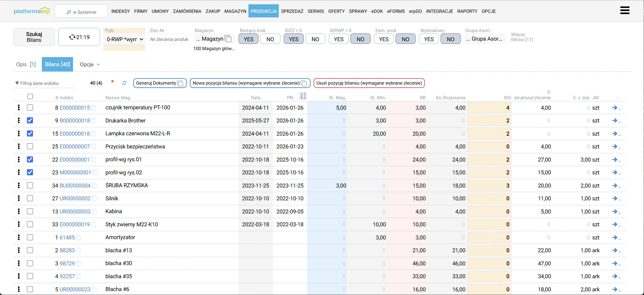This screenshot has width=644, height=295.
Task: Expand Więcej filtrów (17)
Action: [x=522, y=37]
